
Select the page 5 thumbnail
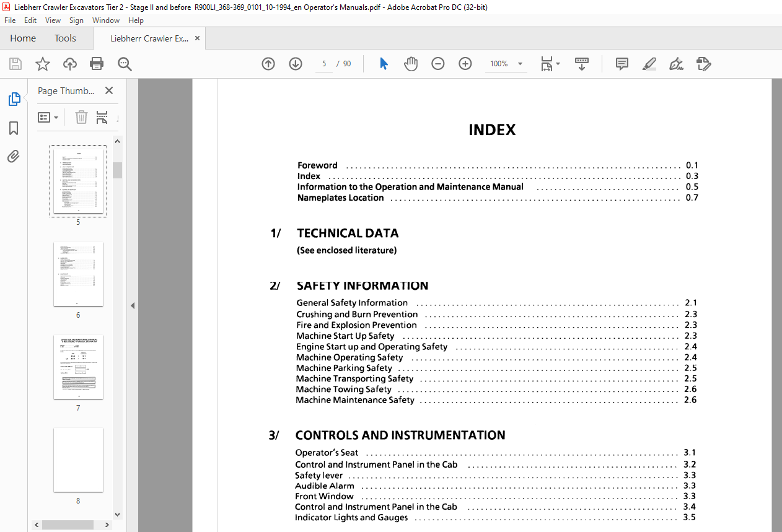pyautogui.click(x=78, y=181)
